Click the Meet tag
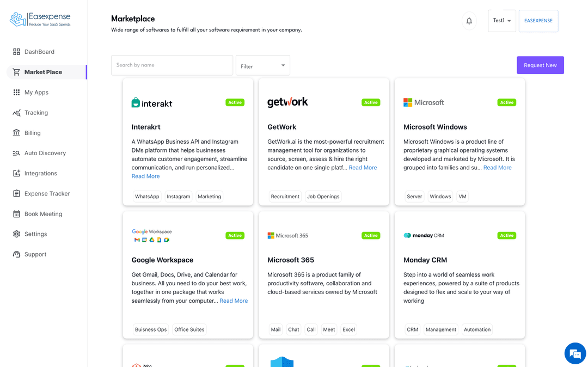588x367 pixels. point(329,329)
